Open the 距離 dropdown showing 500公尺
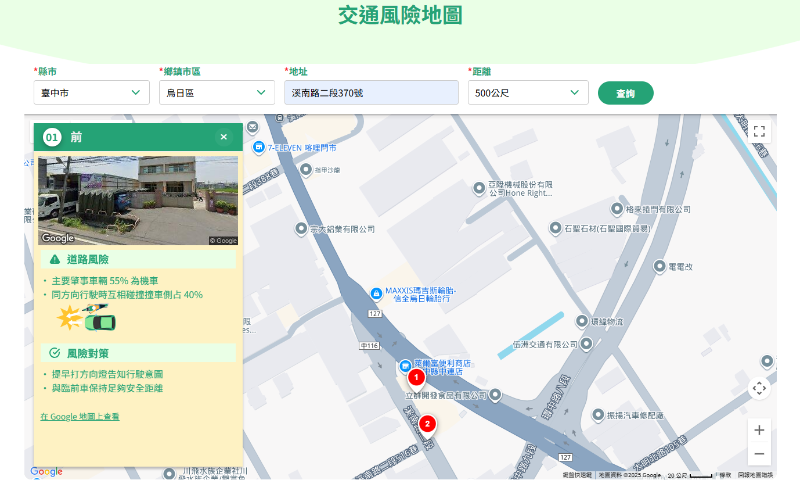Image resolution: width=800 pixels, height=480 pixels. coord(527,93)
